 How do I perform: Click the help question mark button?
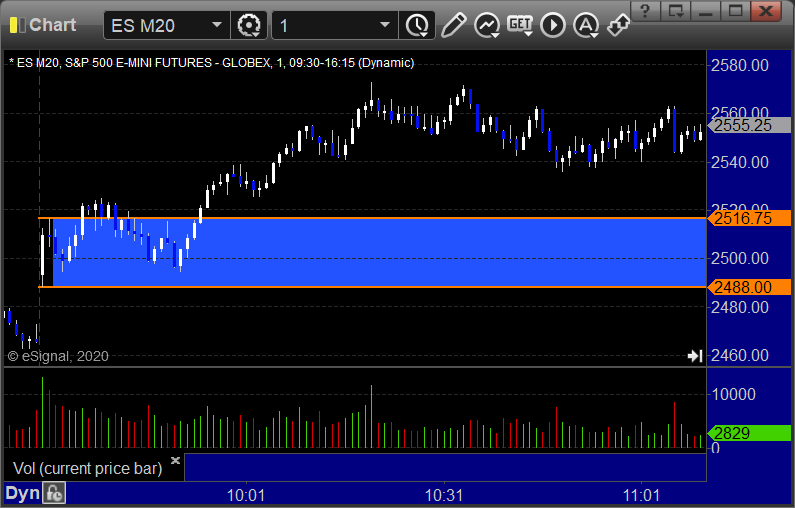tap(645, 11)
